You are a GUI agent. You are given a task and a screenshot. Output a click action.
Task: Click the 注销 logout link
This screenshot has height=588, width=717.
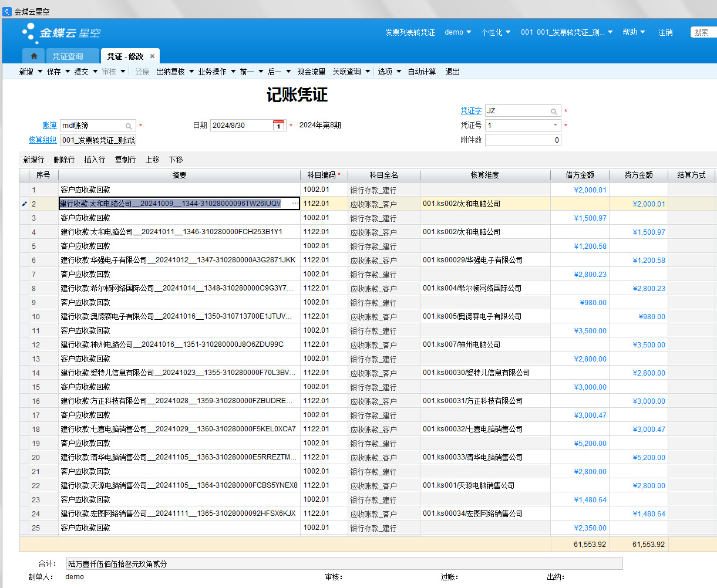665,32
